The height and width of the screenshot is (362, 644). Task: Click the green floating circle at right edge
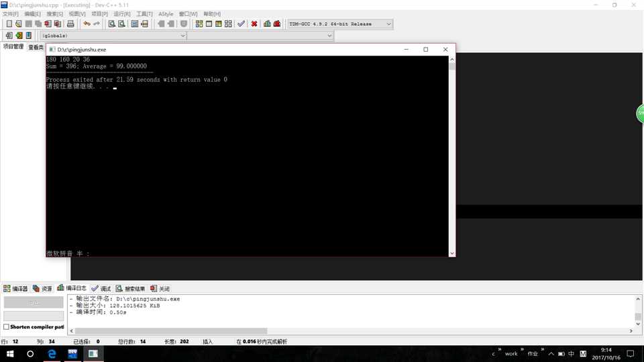[640, 113]
